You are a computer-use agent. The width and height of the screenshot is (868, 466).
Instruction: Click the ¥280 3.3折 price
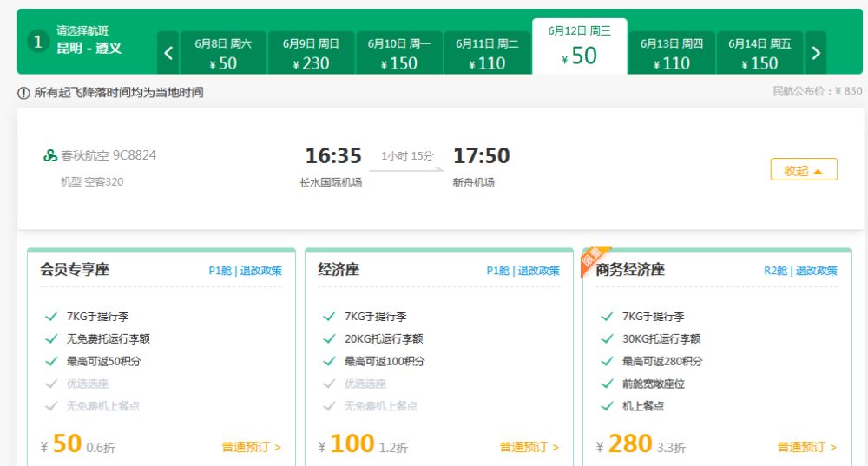[641, 444]
